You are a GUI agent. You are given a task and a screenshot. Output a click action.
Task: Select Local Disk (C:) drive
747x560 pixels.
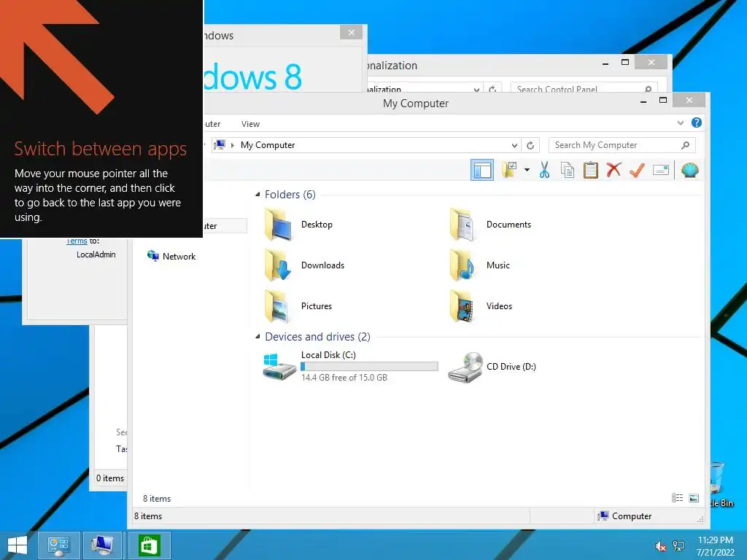(x=350, y=366)
